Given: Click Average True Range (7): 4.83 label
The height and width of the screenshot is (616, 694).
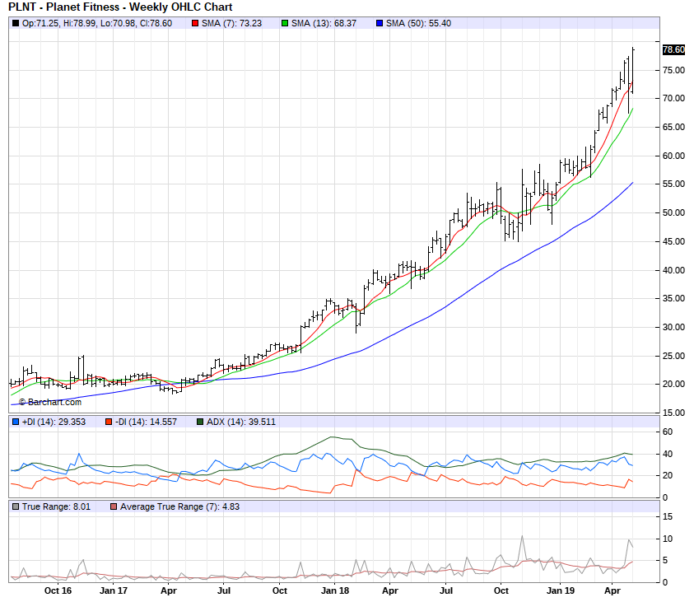Looking at the screenshot, I should 179,506.
